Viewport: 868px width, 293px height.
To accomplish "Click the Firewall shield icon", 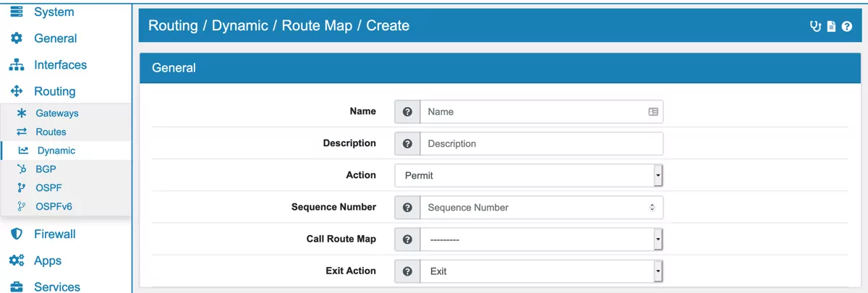I will tap(16, 234).
